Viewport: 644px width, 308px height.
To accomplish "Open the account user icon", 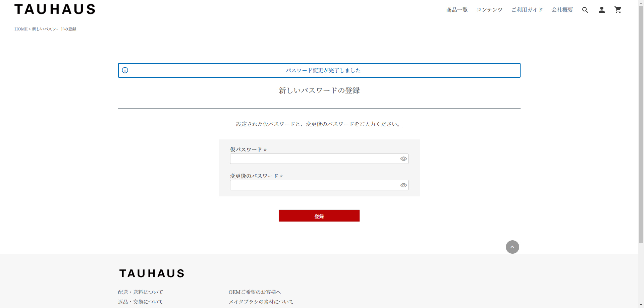I will [x=601, y=10].
